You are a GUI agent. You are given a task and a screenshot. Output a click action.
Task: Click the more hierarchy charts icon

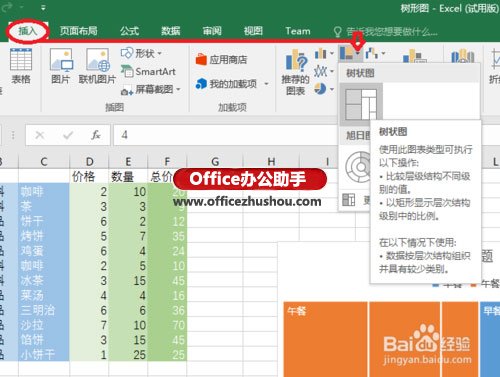(349, 200)
